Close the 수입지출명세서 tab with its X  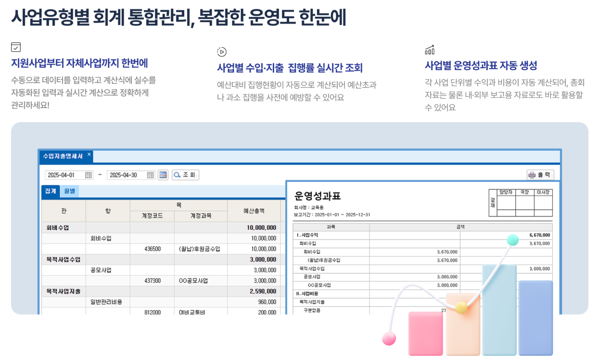89,155
